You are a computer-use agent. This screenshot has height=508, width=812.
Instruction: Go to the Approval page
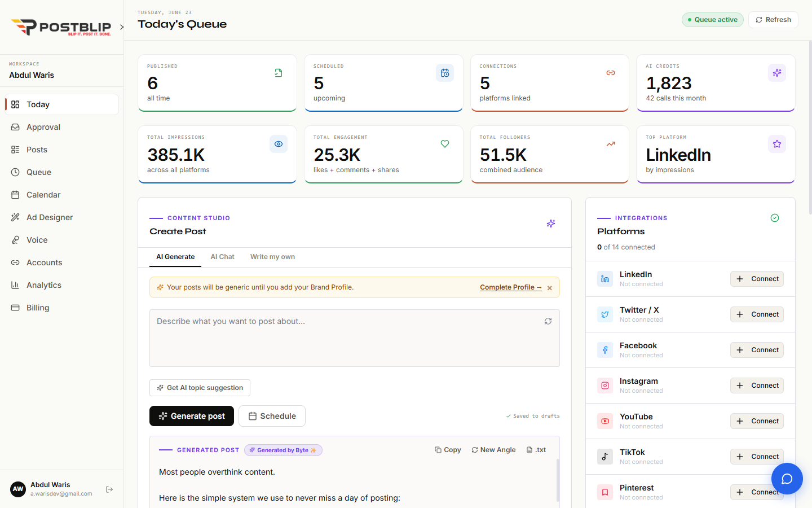[62, 127]
